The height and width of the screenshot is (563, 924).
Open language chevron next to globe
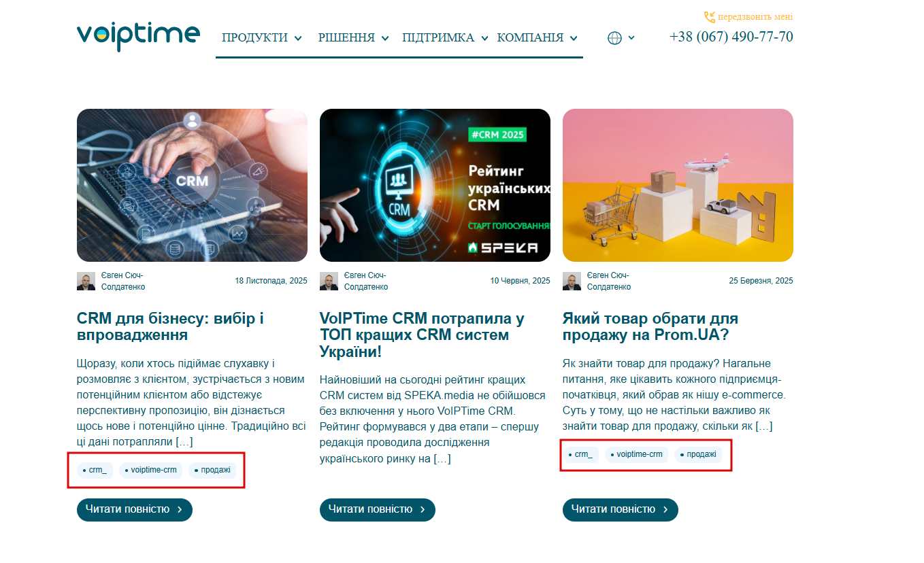(631, 38)
